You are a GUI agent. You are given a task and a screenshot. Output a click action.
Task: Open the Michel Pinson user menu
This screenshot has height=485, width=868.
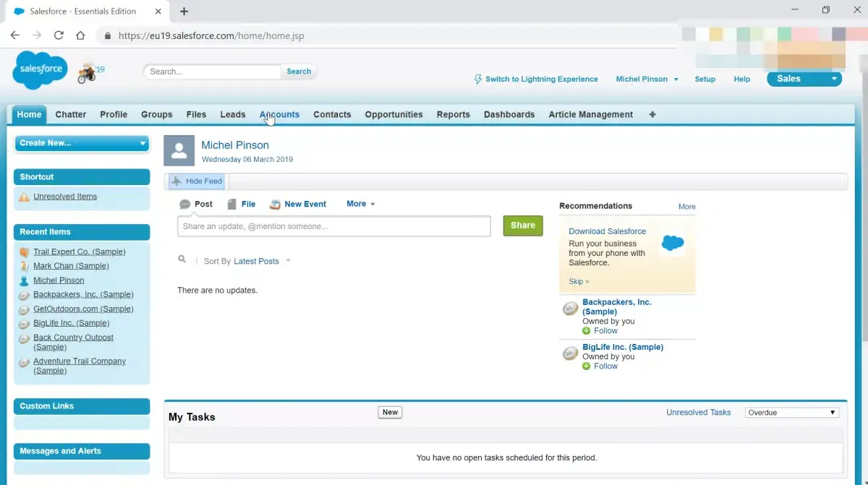[647, 79]
